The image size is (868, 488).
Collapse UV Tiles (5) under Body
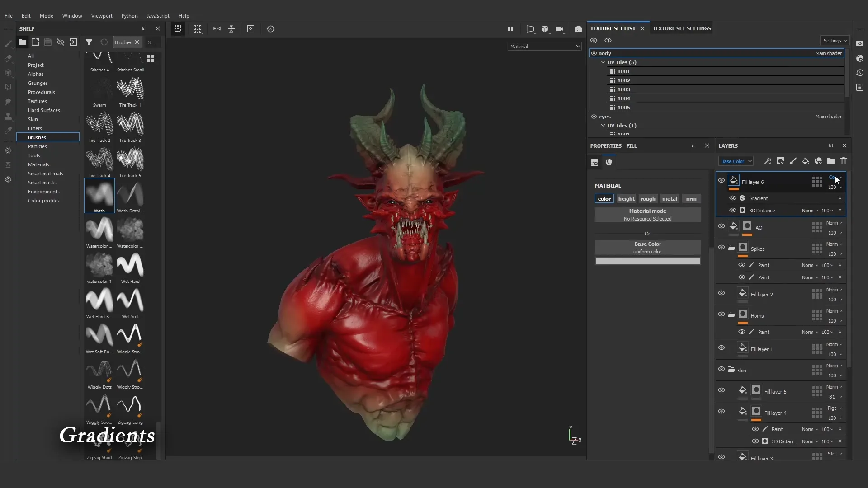click(603, 62)
